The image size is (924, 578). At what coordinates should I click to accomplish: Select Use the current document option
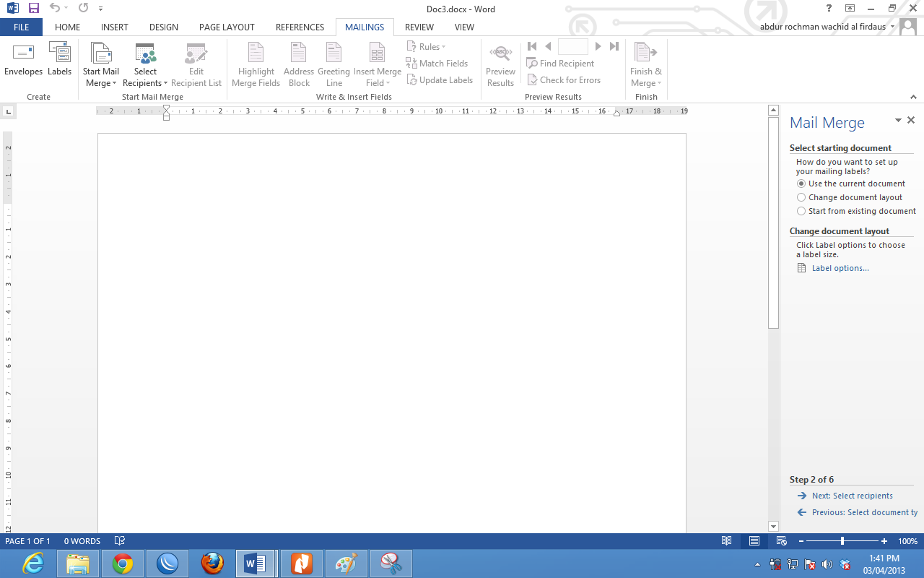pos(801,184)
